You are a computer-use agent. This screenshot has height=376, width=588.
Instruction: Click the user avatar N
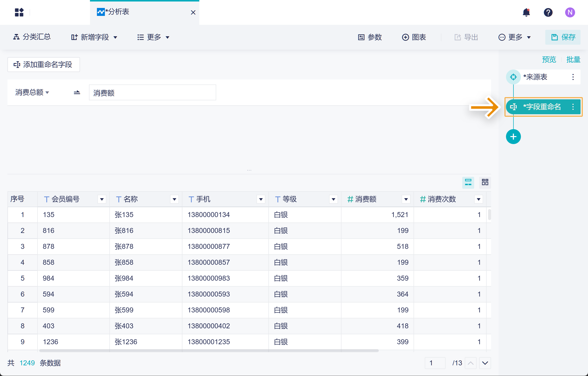tap(570, 12)
